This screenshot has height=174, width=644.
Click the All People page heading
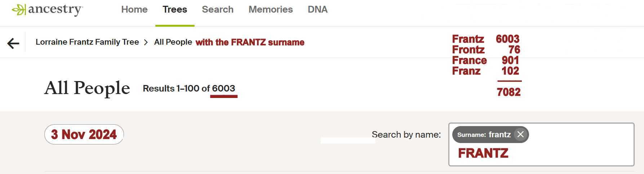[87, 88]
